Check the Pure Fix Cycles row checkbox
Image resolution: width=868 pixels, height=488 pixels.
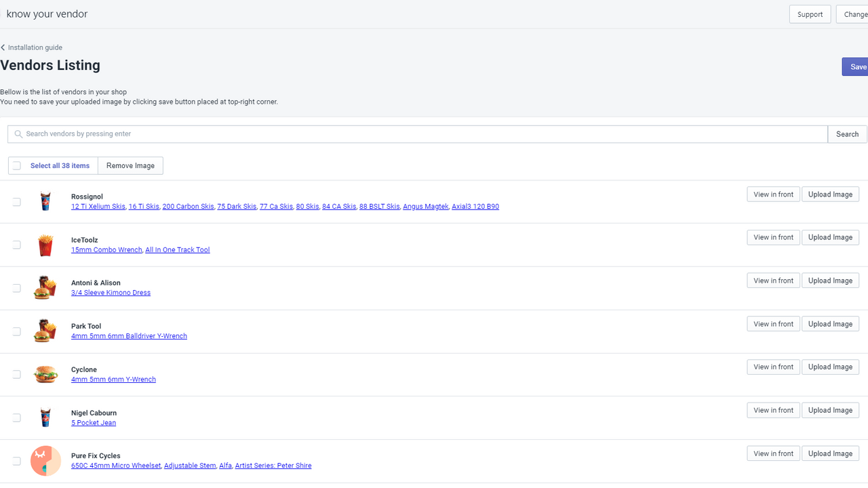(17, 461)
